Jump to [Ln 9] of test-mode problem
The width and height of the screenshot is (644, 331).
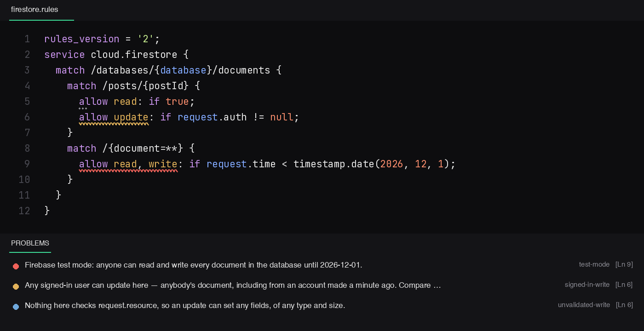pos(624,264)
